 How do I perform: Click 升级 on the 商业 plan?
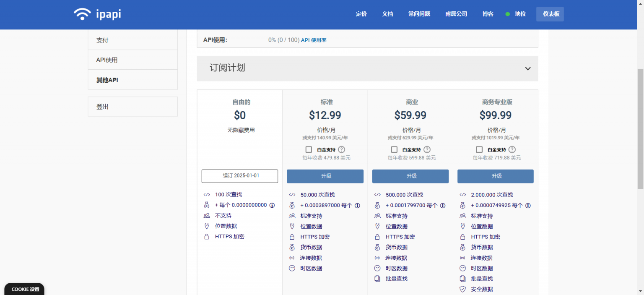[410, 176]
